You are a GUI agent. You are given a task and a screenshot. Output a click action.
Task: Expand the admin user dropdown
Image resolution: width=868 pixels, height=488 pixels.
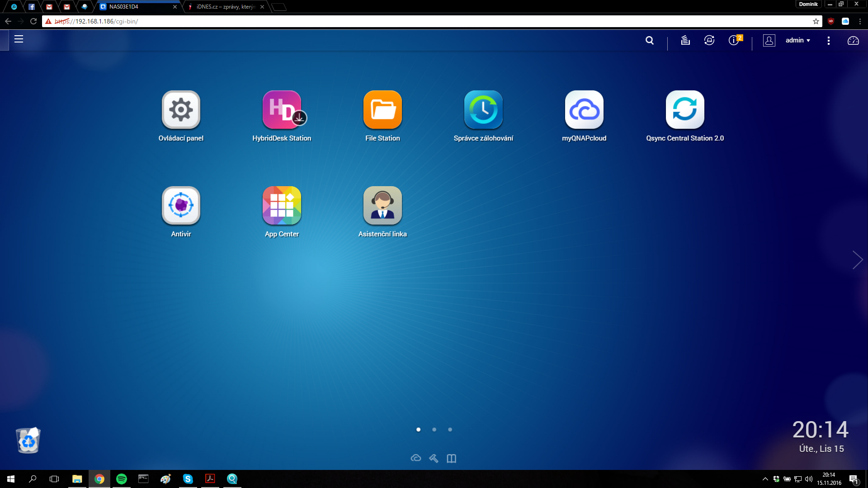(797, 40)
